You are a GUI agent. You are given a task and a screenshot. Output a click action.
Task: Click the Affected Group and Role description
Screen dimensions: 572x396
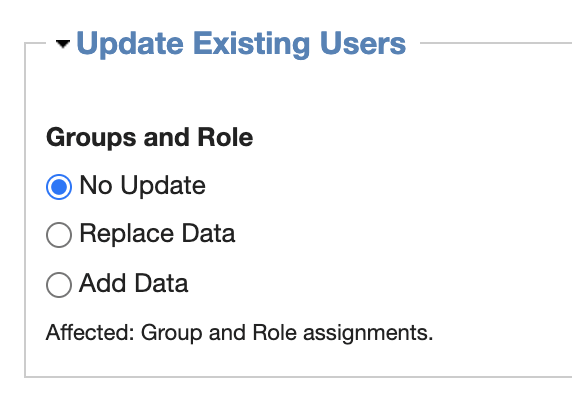239,333
